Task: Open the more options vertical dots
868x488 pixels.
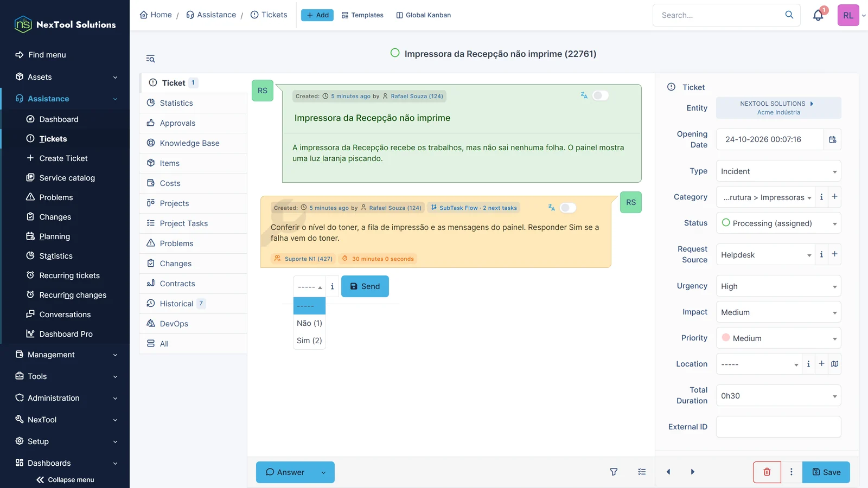Action: (792, 472)
